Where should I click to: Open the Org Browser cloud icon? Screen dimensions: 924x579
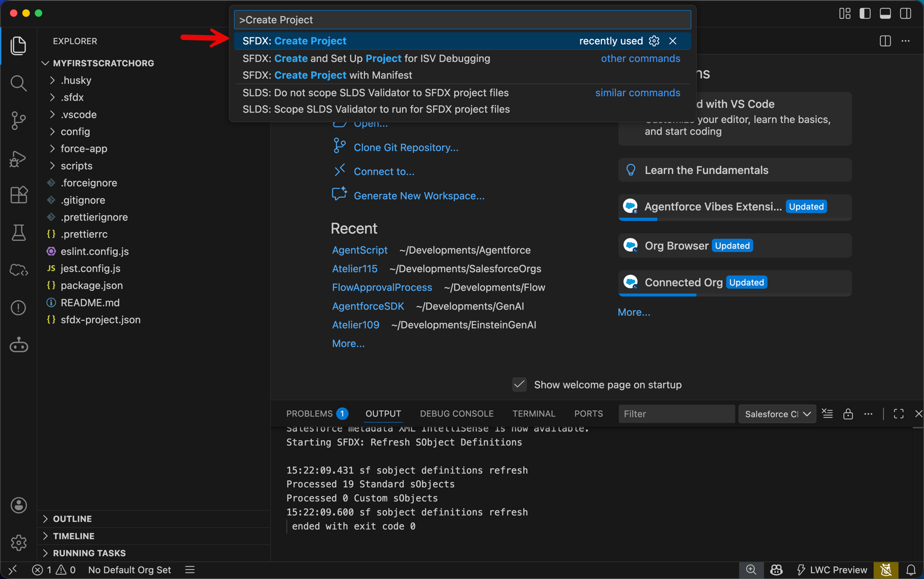tap(18, 270)
